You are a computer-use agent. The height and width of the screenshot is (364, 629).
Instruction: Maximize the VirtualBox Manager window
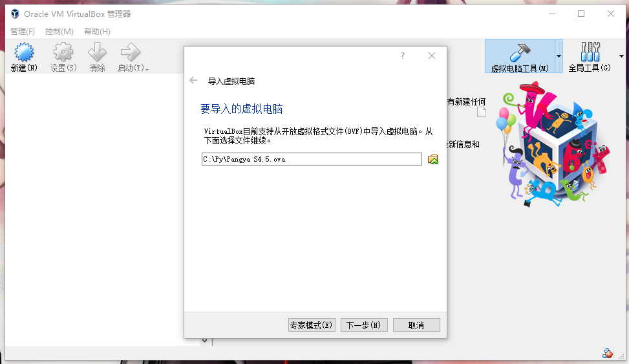coord(581,14)
